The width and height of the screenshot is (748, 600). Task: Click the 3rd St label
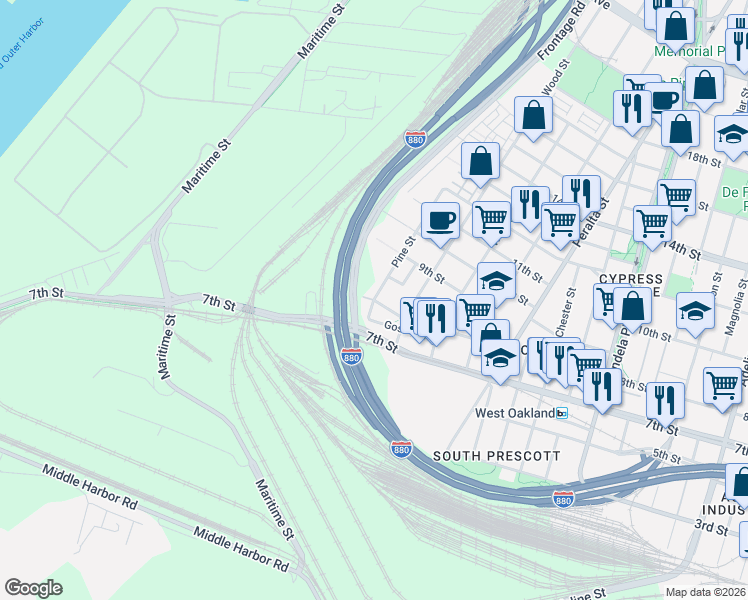tap(711, 528)
